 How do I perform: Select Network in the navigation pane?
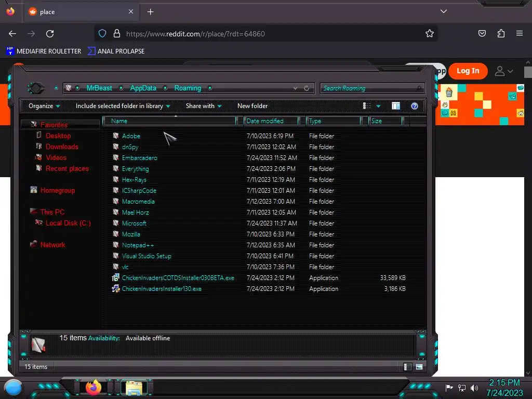(x=52, y=245)
